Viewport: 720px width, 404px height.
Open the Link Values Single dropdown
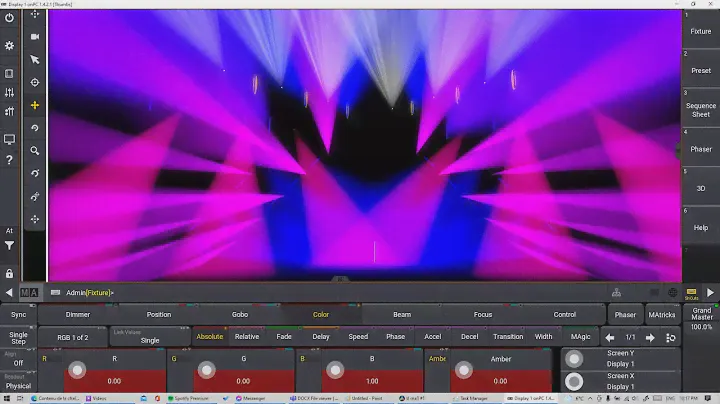tap(149, 337)
